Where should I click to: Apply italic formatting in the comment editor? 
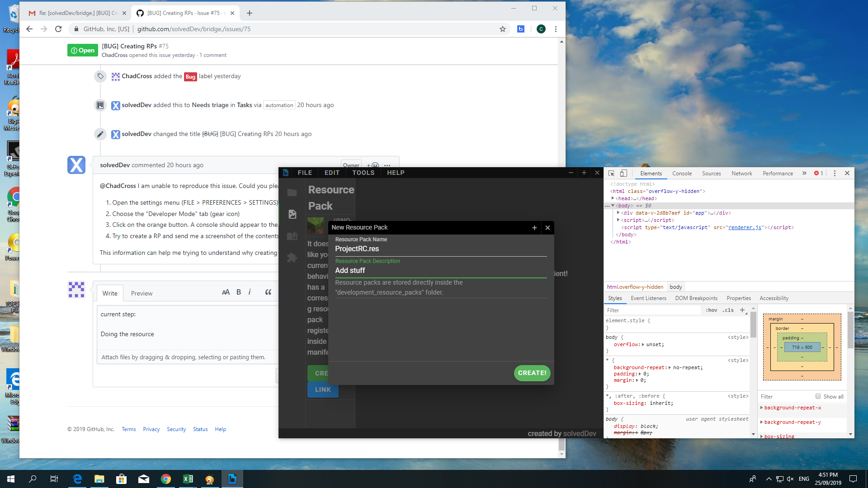coord(250,292)
